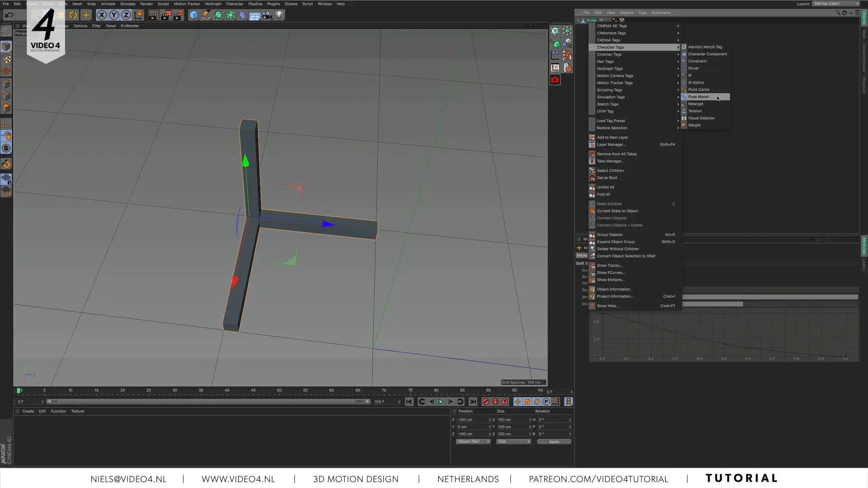
Task: Open the Spline Pen tool
Action: tap(206, 15)
